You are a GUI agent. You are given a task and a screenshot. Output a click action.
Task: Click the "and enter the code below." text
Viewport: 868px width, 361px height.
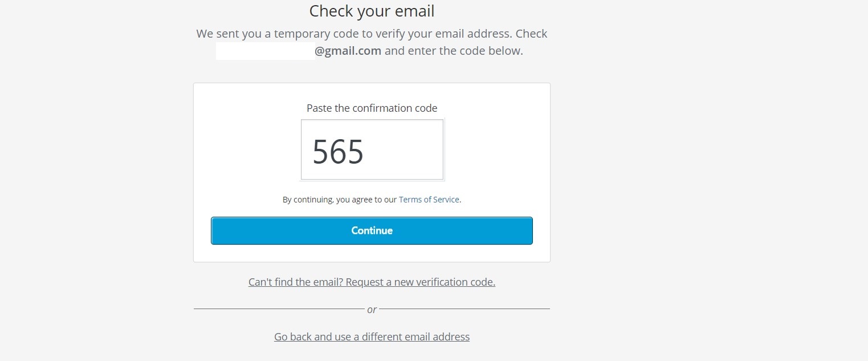click(x=454, y=51)
